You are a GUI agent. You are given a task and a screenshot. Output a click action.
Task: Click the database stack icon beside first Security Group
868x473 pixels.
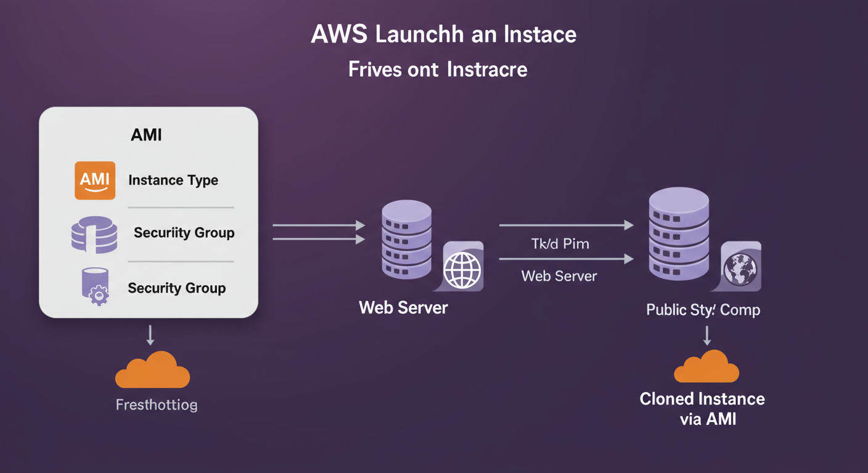[x=94, y=235]
